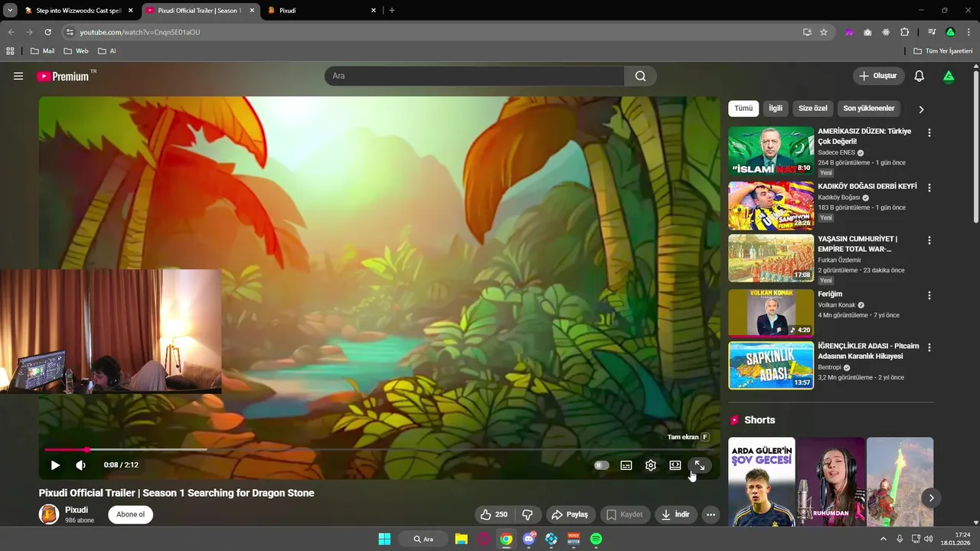Open the Pixudi channel name link
Viewport: 980px width, 551px height.
[77, 510]
